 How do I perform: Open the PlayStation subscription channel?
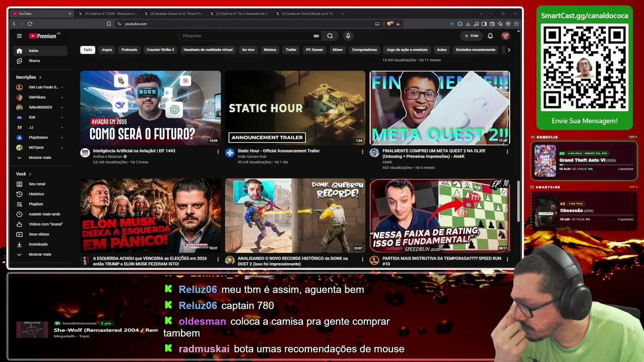tap(40, 137)
